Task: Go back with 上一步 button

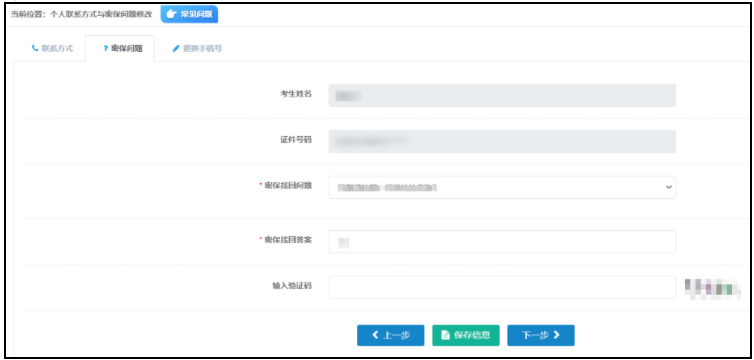Action: (390, 335)
